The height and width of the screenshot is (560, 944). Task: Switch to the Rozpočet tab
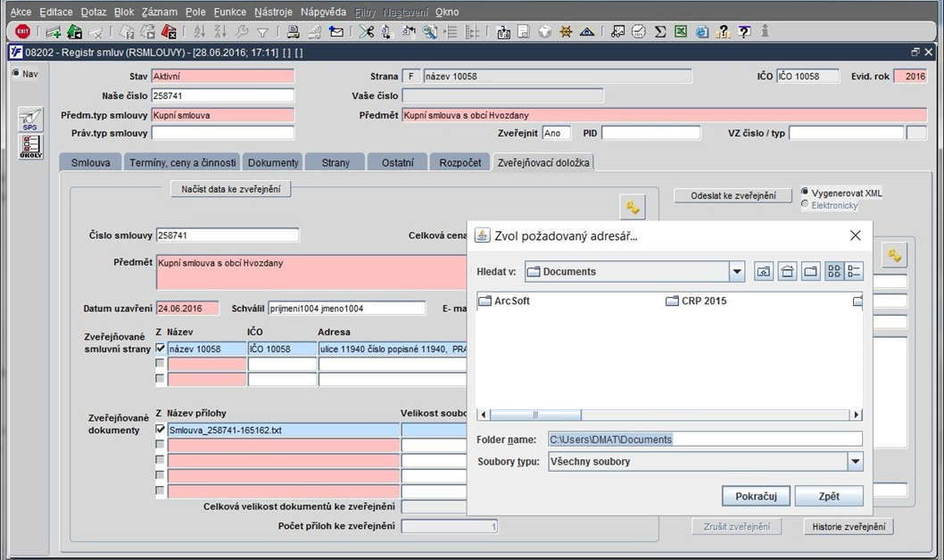point(460,162)
